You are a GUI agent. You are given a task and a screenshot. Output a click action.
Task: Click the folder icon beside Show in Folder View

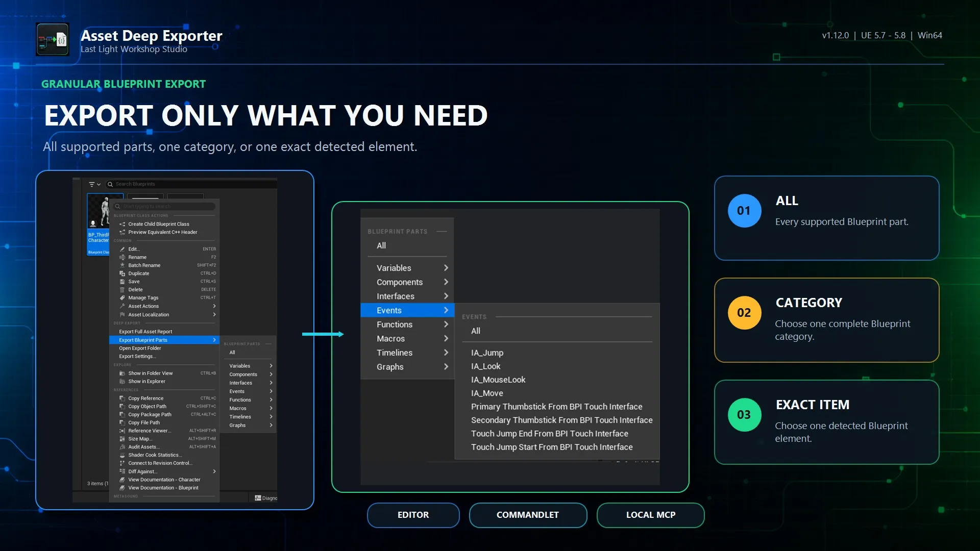(x=122, y=373)
